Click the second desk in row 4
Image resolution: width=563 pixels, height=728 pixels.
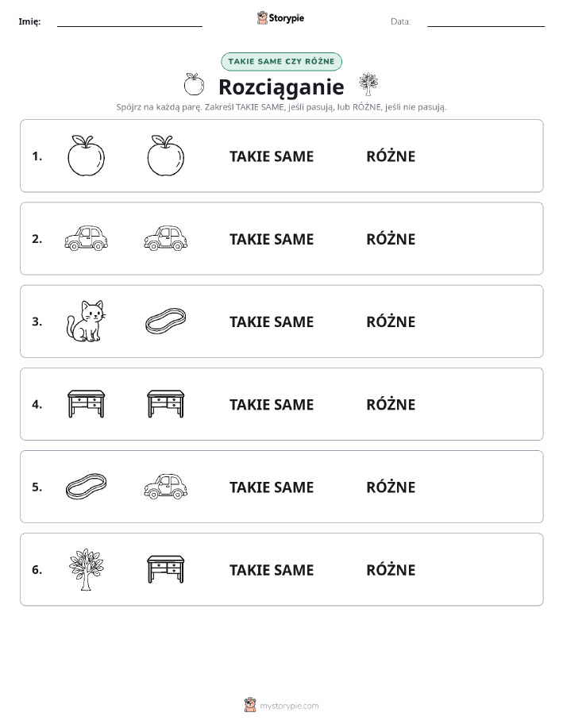click(x=166, y=404)
